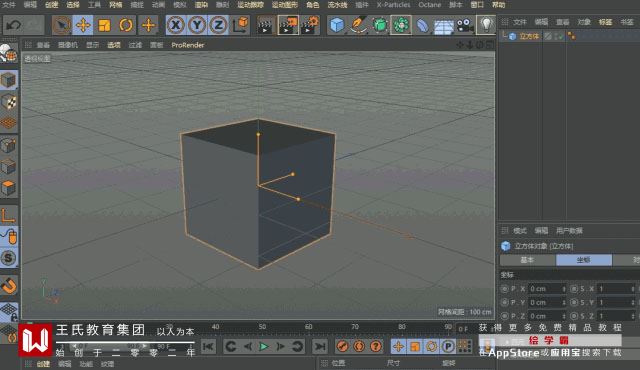Image resolution: width=640 pixels, height=370 pixels.
Task: Add a camera object
Action: click(464, 25)
